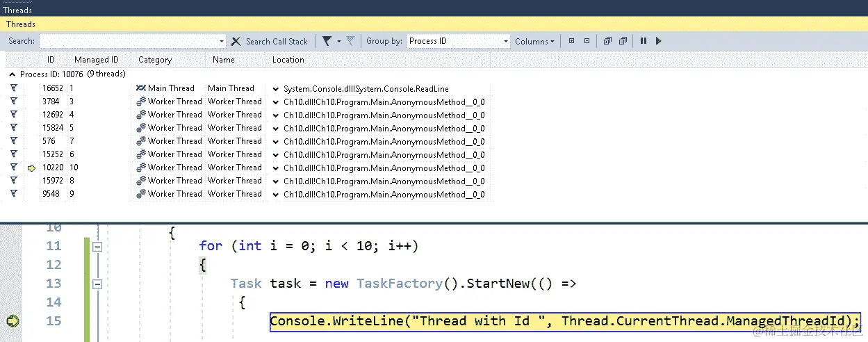The height and width of the screenshot is (342, 868).
Task: Click the breakpoint arrow icon at line 15
Action: point(13,321)
